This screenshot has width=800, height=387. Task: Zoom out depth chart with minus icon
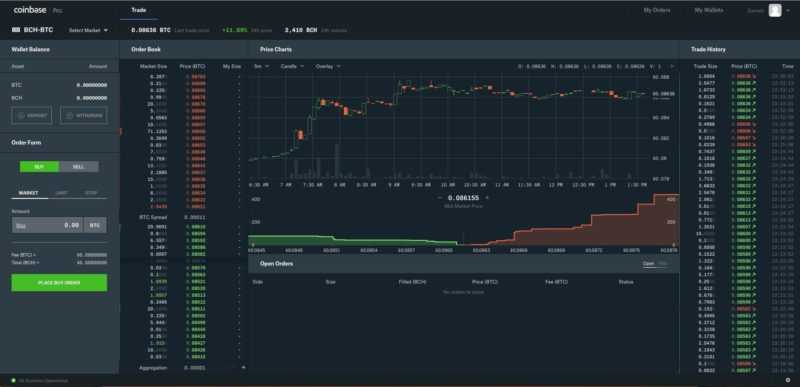click(x=440, y=197)
